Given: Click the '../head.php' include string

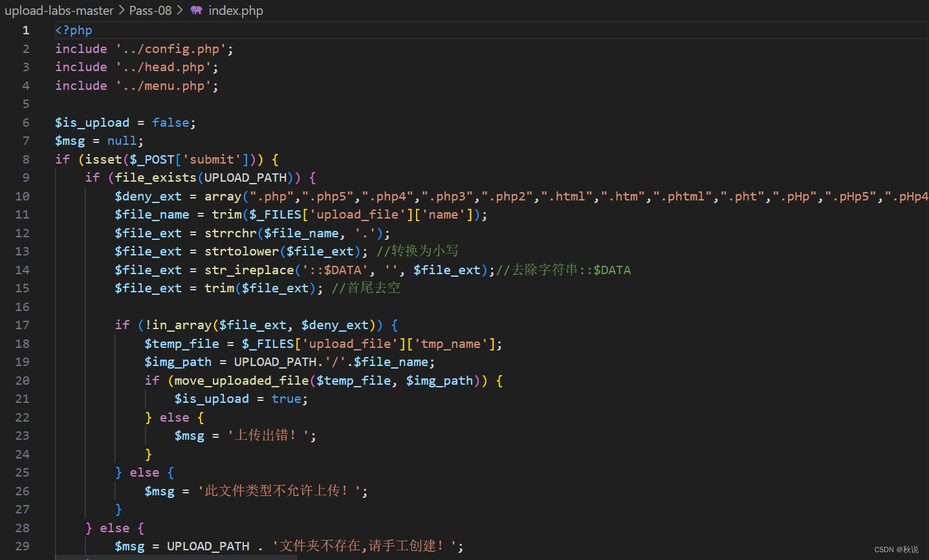Looking at the screenshot, I should pyautogui.click(x=164, y=67).
